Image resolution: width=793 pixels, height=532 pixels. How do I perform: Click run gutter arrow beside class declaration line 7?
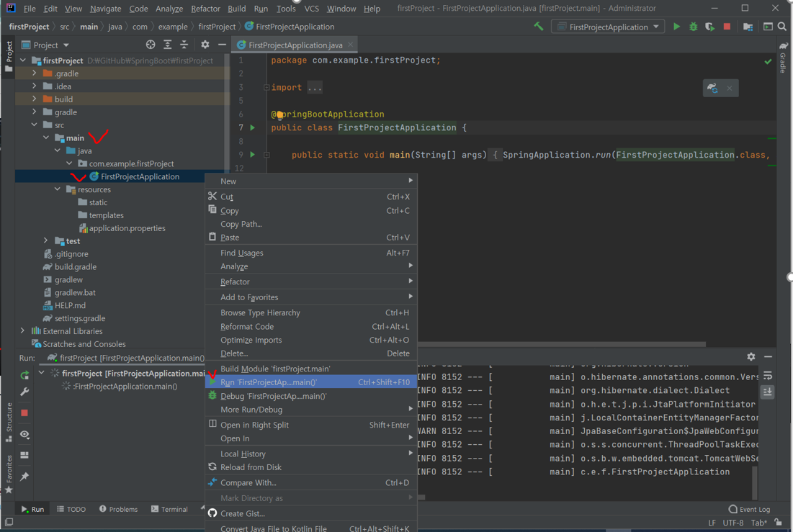[x=252, y=127]
